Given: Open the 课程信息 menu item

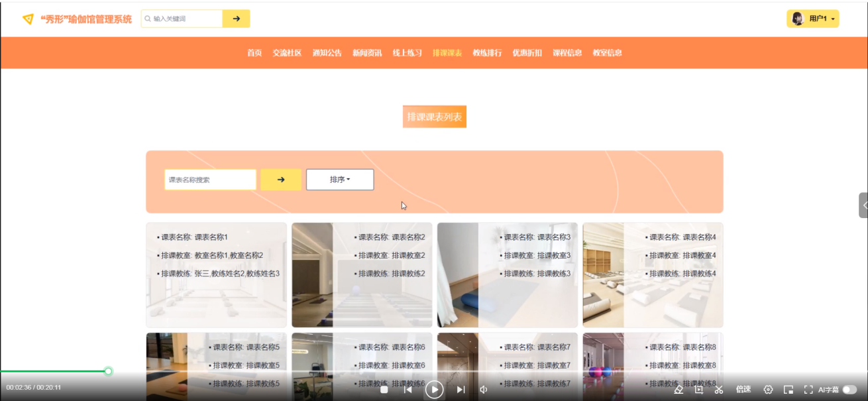Looking at the screenshot, I should tap(567, 53).
